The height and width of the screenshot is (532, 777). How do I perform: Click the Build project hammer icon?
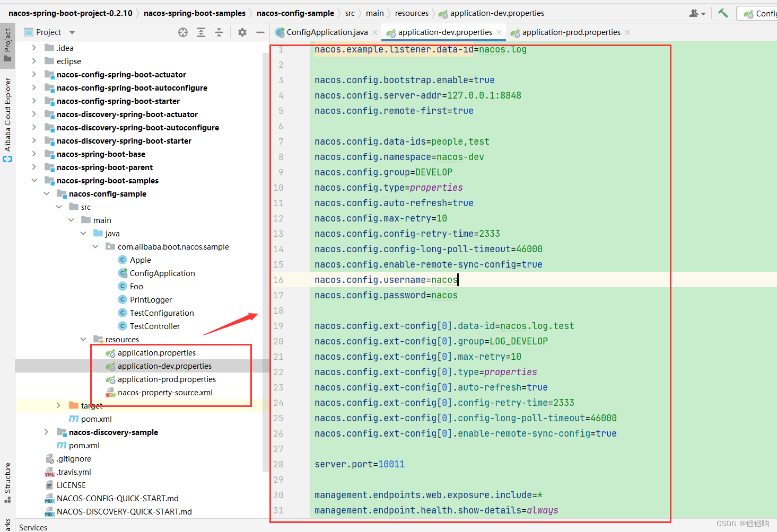point(723,13)
